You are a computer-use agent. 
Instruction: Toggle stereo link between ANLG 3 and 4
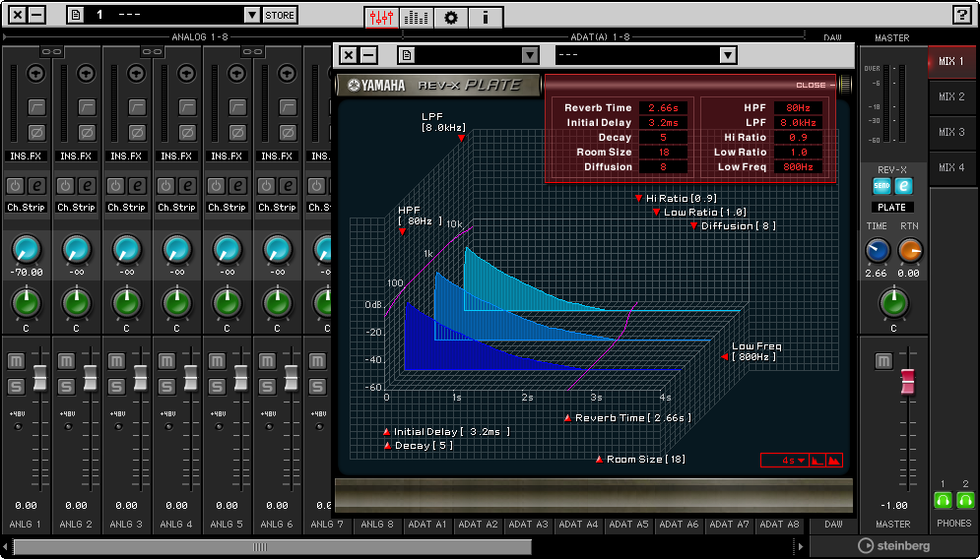(152, 52)
